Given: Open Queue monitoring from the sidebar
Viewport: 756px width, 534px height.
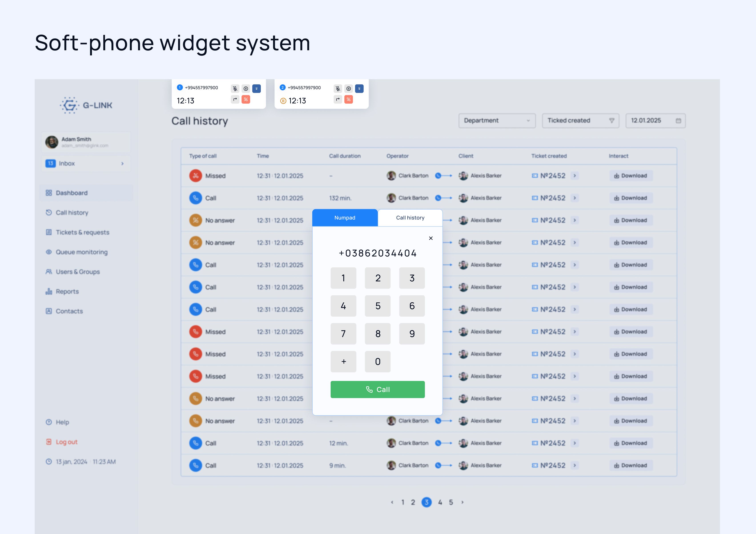Looking at the screenshot, I should tap(81, 252).
